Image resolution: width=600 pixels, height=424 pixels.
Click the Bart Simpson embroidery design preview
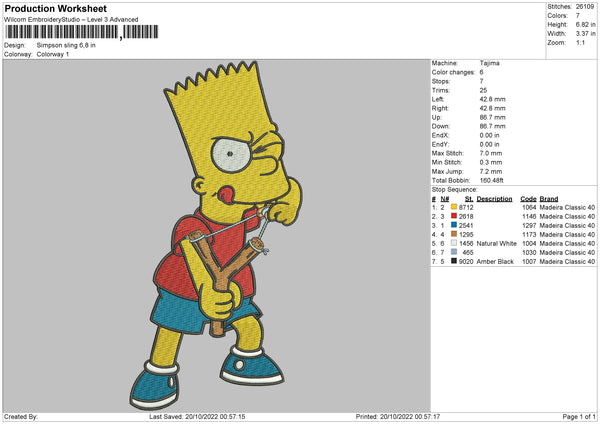pos(216,235)
